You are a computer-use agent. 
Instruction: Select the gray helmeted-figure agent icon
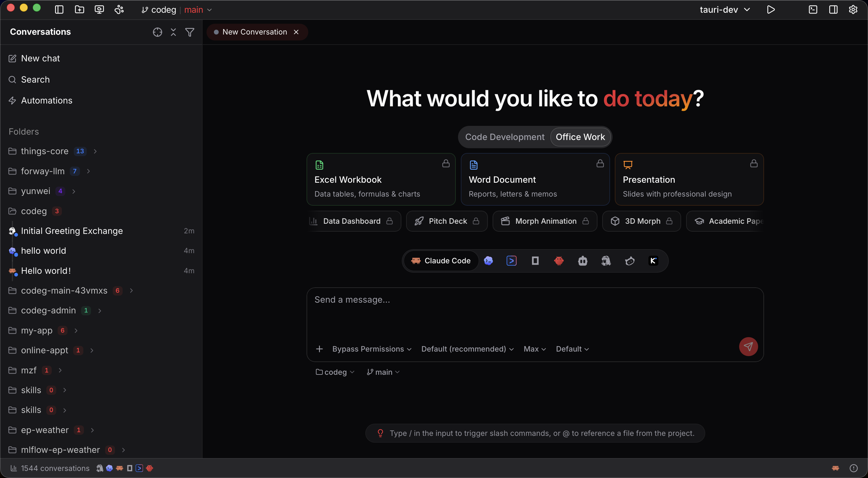pos(606,261)
